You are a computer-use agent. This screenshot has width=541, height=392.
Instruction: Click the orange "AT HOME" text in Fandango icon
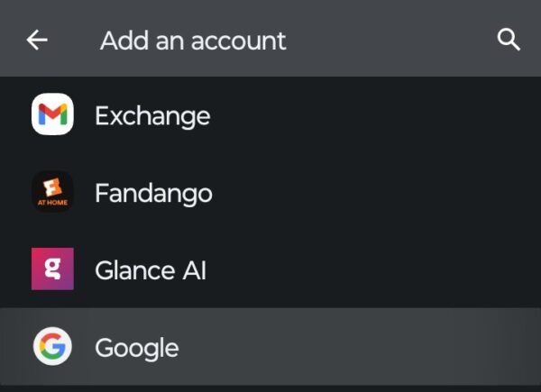click(52, 203)
